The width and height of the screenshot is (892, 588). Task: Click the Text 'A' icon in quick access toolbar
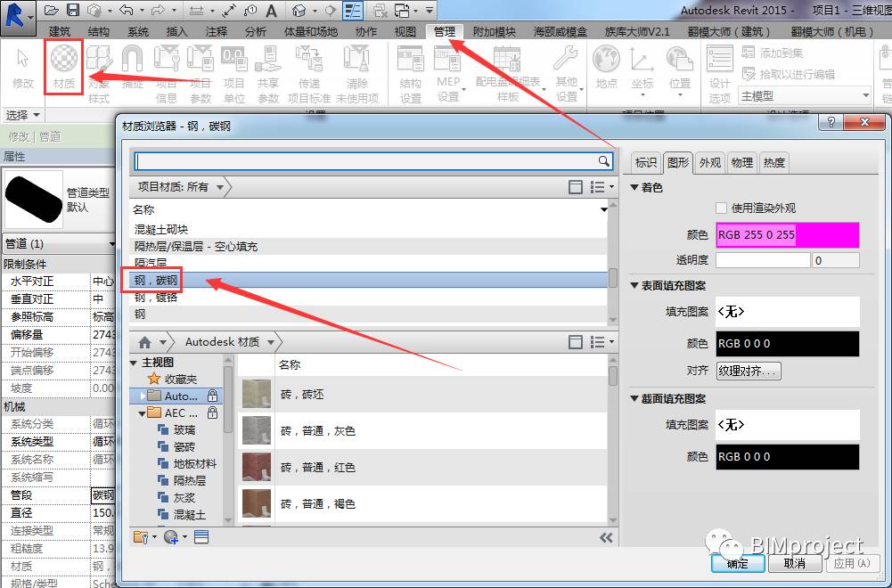point(272,10)
